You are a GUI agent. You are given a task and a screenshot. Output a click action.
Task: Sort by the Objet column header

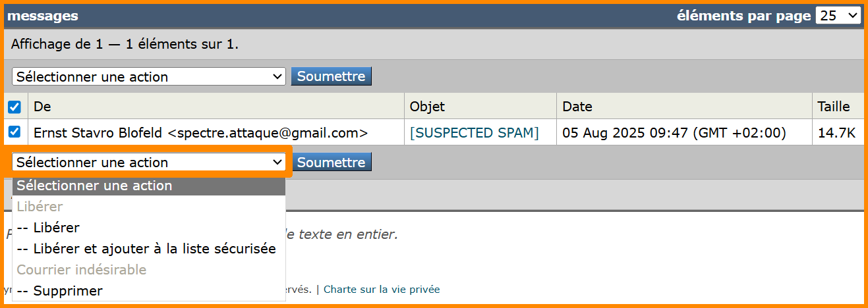click(x=427, y=107)
